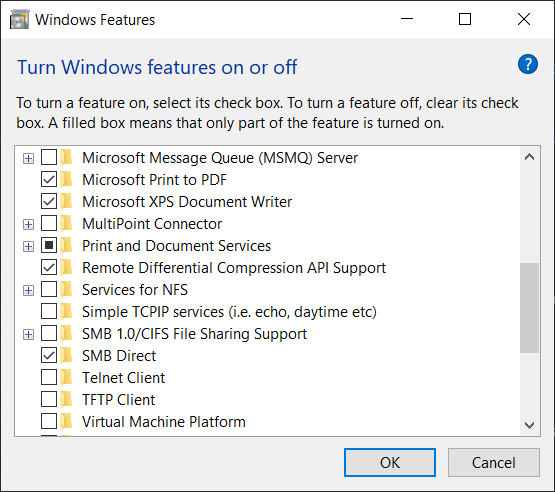This screenshot has width=555, height=492.
Task: Enable the Telnet Client checkbox
Action: [x=49, y=377]
